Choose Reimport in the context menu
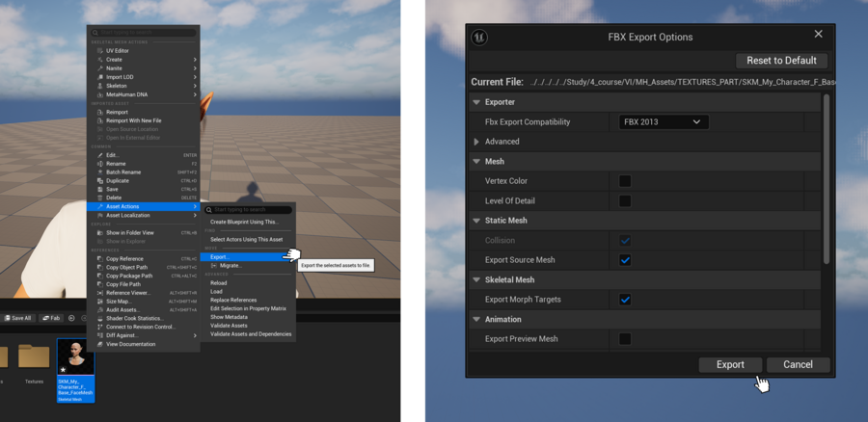The image size is (868, 422). [117, 112]
